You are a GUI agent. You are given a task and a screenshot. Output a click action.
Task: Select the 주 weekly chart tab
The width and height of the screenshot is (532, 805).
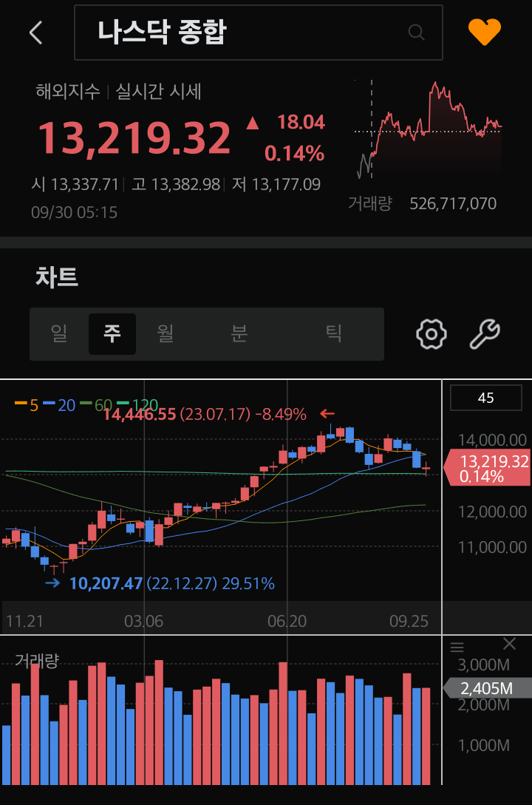coord(112,333)
